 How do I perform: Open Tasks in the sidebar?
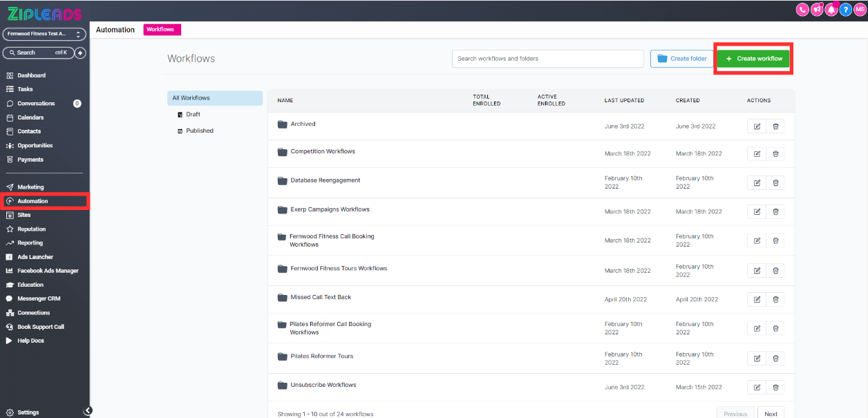point(25,89)
